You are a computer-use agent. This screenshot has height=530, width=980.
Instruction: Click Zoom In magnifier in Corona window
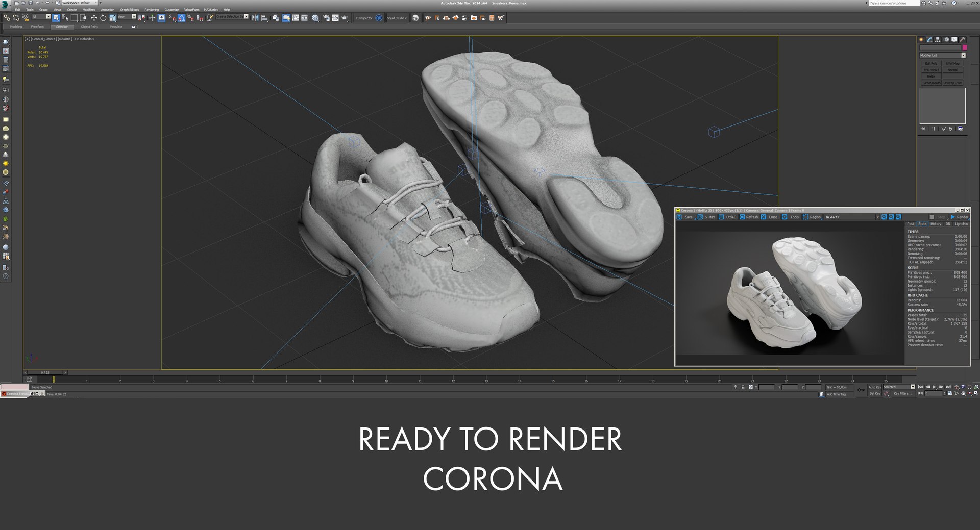pyautogui.click(x=884, y=217)
